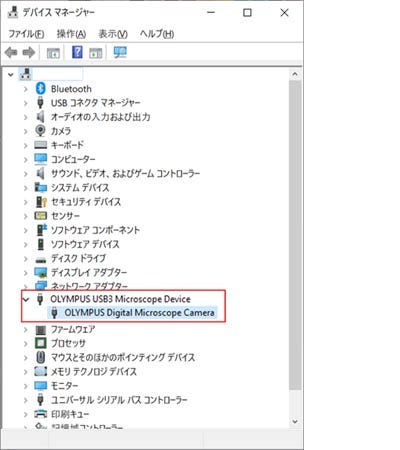400x450 pixels.
Task: Open the ファイル(F) menu
Action: click(x=26, y=34)
